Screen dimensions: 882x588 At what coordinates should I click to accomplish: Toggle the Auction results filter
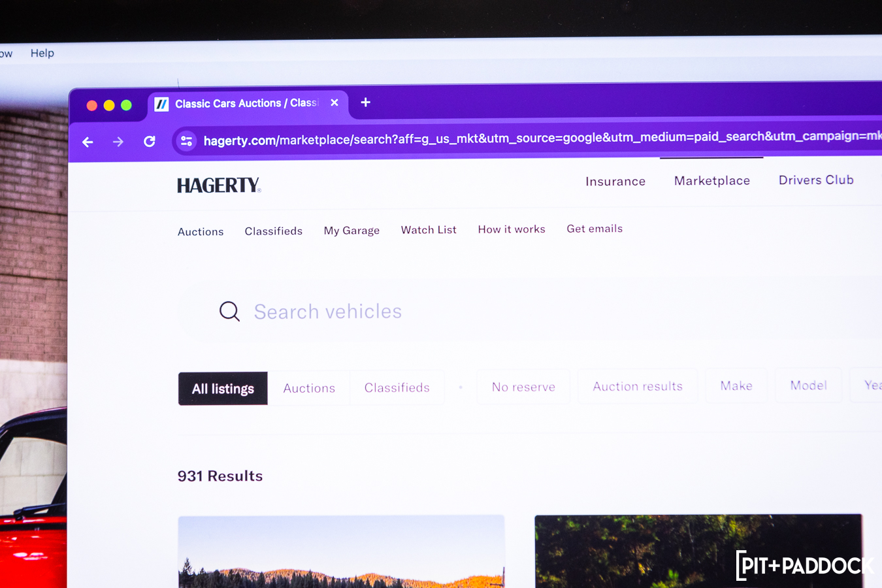pyautogui.click(x=638, y=386)
